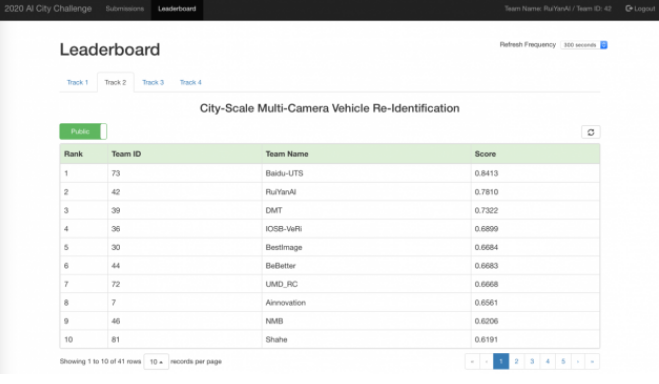Click the score 0.6191 cell

pyautogui.click(x=535, y=339)
